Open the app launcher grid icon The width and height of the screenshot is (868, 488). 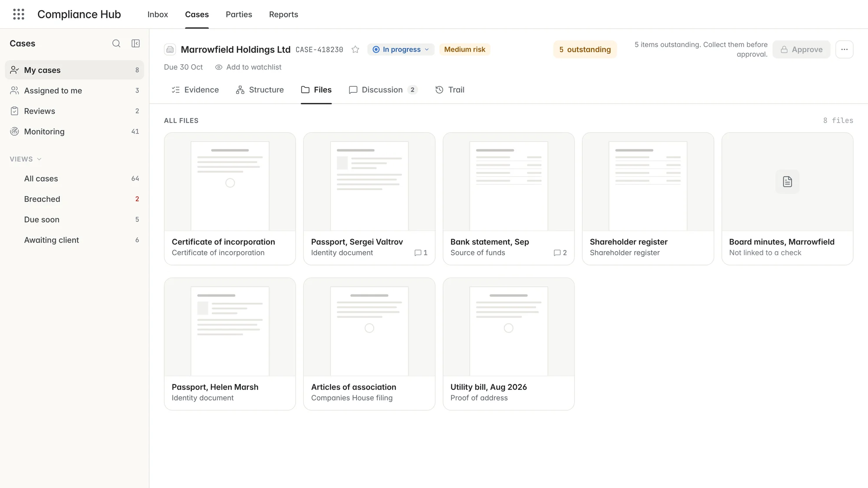[19, 14]
